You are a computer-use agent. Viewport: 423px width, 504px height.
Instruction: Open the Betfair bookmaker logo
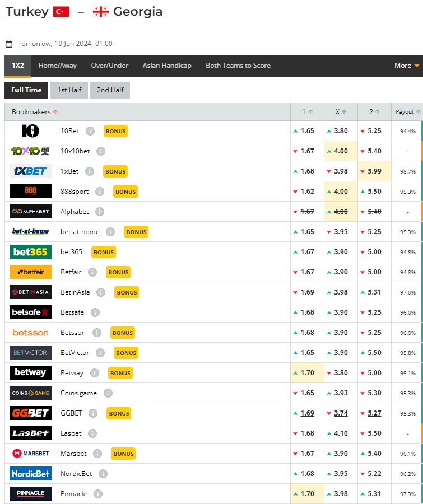click(x=30, y=272)
